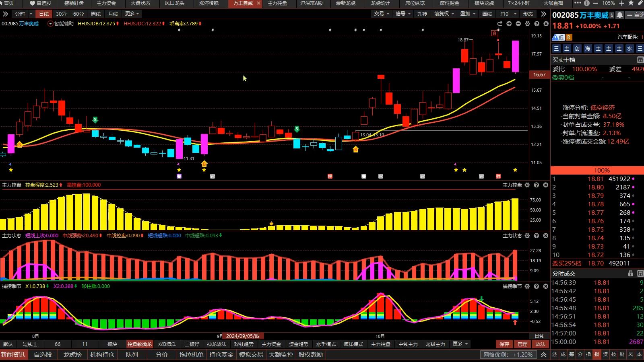Open settings gear of 主力控盘 indicator panel
644x362 pixels.
(527, 185)
